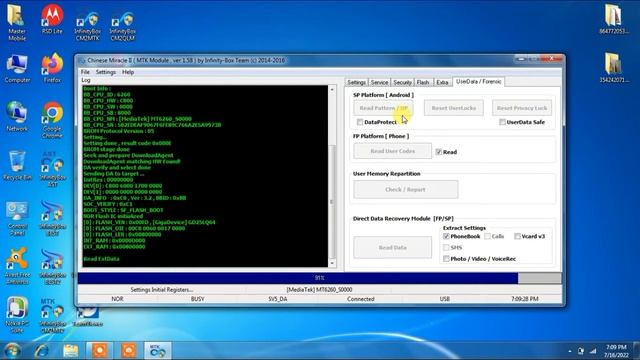
Task: Switch to the MTK CM2 taskbar app
Action: click(158, 351)
